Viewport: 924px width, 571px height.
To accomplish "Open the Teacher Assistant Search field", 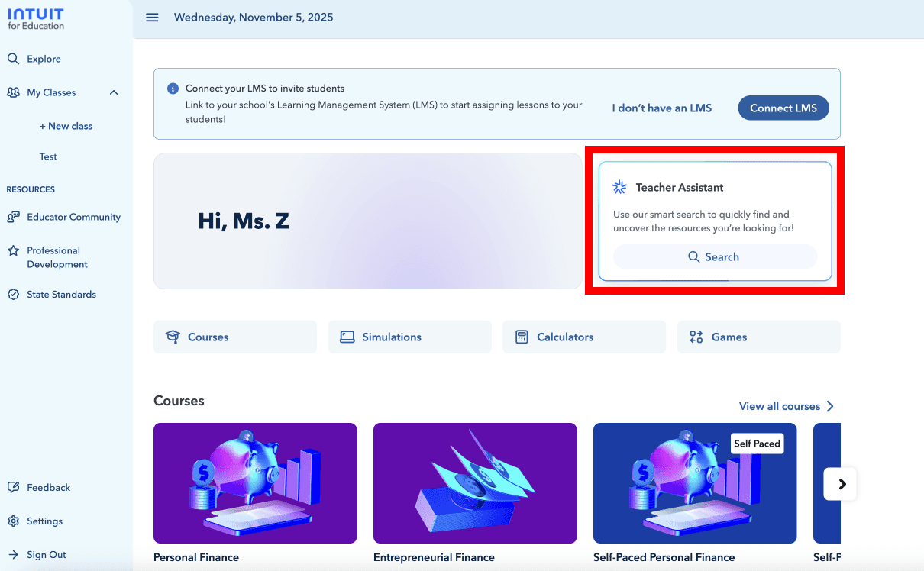I will tap(714, 256).
